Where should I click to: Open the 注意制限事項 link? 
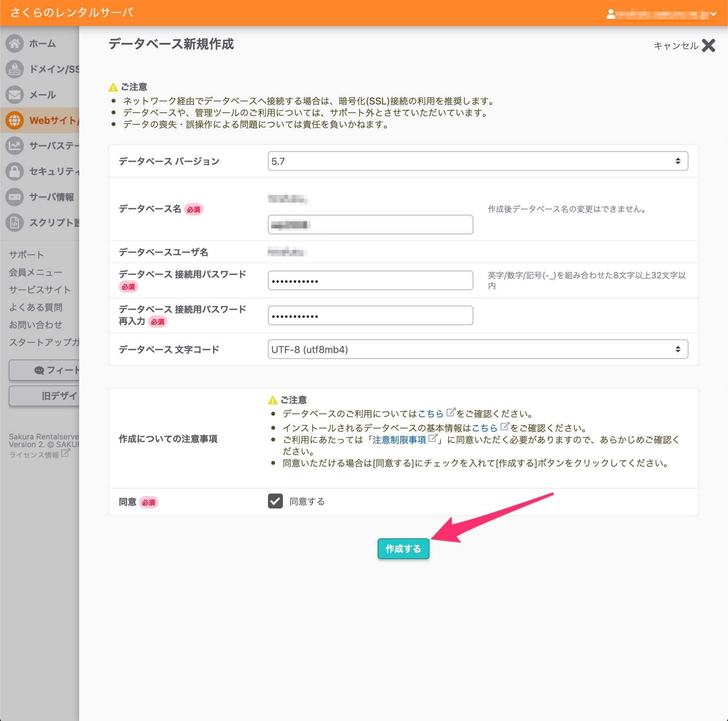click(399, 440)
